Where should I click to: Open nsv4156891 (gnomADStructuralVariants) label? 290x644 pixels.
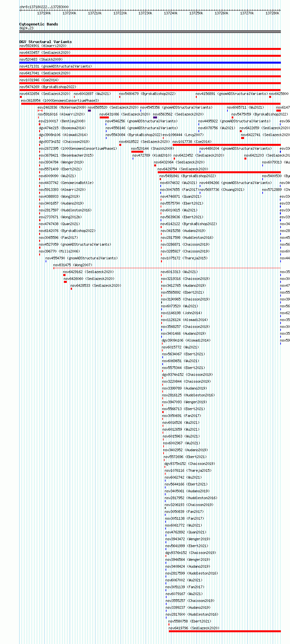232,94
